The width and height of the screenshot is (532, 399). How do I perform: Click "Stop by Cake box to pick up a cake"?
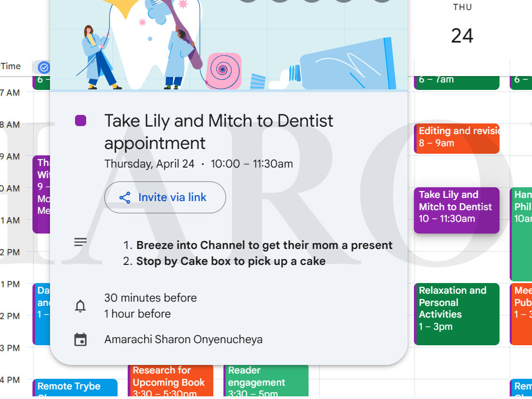[231, 261]
